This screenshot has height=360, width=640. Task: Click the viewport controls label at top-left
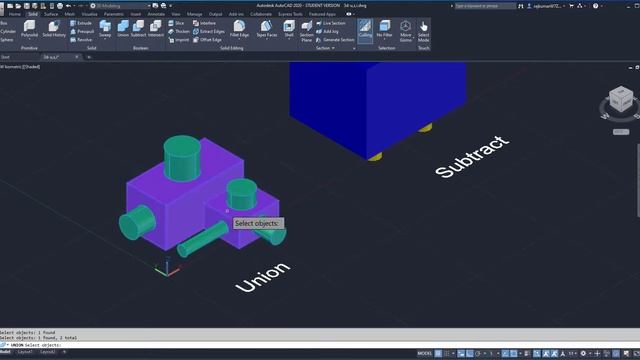tap(20, 67)
